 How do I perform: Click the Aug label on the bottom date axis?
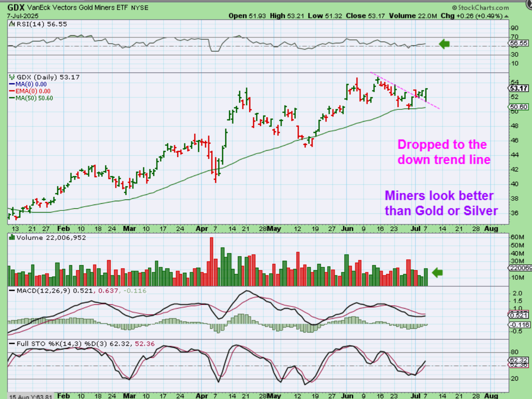coord(491,396)
